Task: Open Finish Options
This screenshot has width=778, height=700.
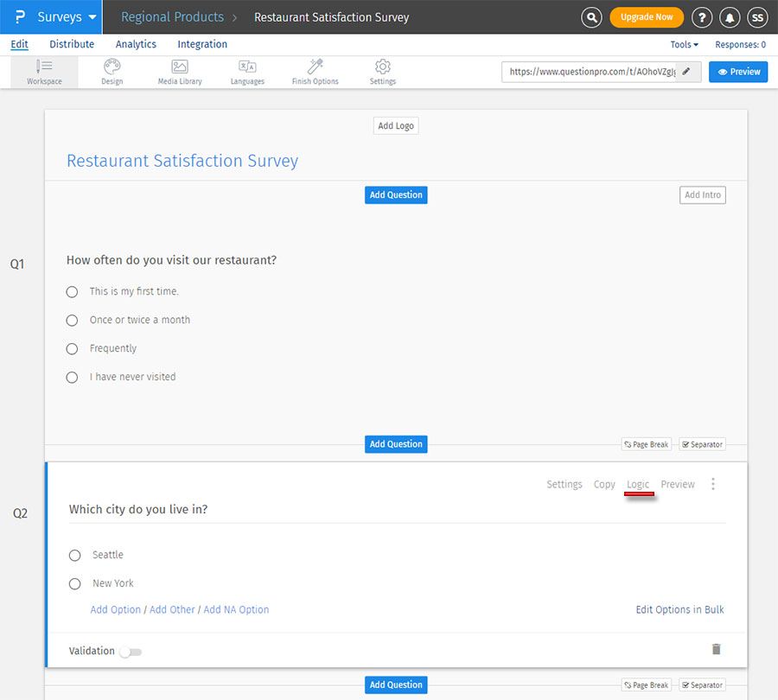Action: pyautogui.click(x=314, y=72)
